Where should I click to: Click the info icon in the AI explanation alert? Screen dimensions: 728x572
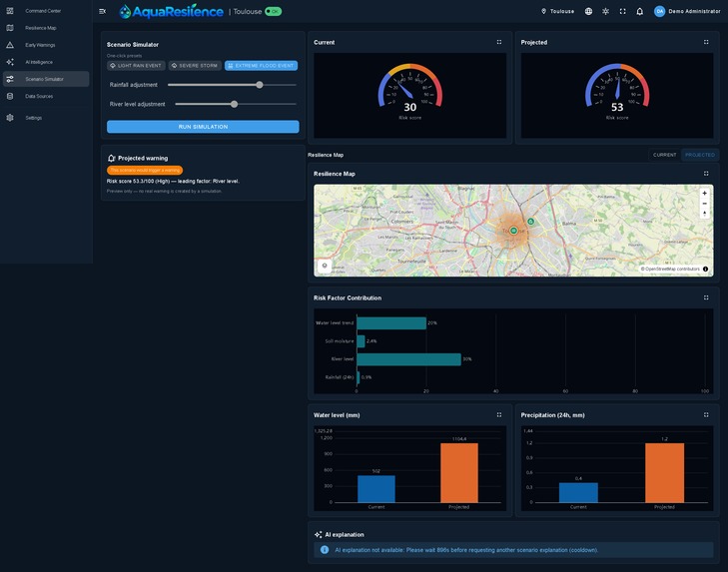pyautogui.click(x=325, y=550)
